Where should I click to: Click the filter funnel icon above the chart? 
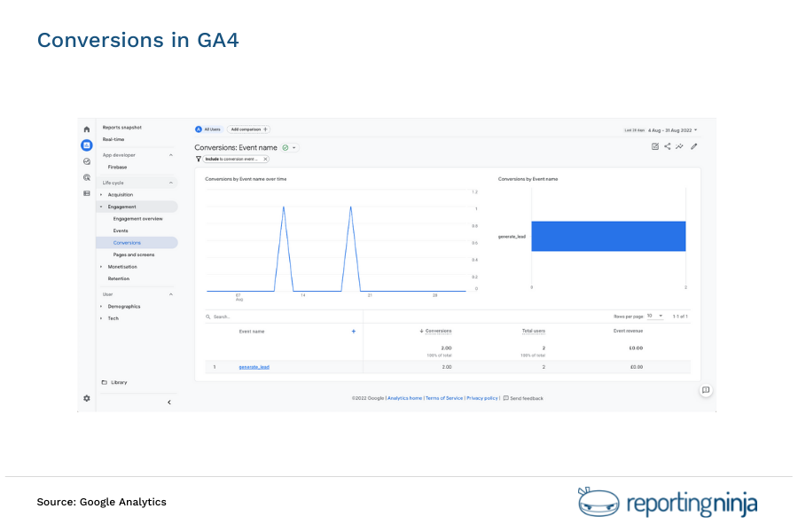[199, 159]
